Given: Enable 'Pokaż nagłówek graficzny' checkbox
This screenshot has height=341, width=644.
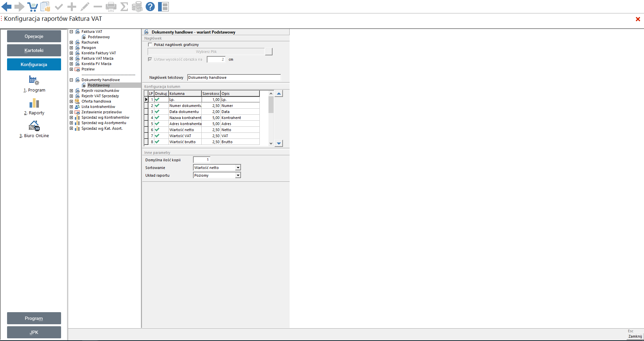Looking at the screenshot, I should tap(150, 45).
